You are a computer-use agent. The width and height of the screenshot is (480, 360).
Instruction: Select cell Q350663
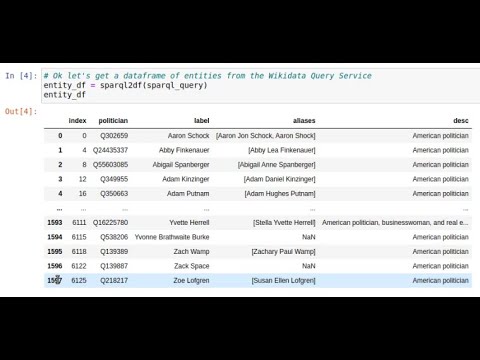click(x=114, y=194)
